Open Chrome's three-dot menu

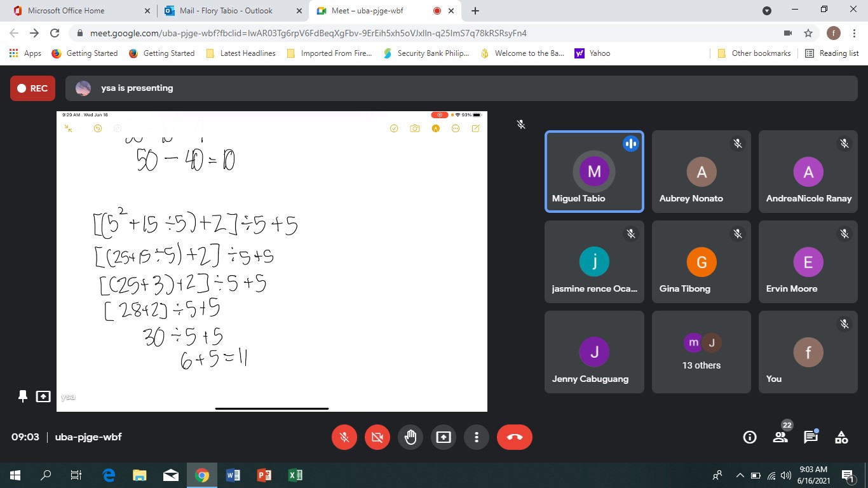(x=855, y=33)
